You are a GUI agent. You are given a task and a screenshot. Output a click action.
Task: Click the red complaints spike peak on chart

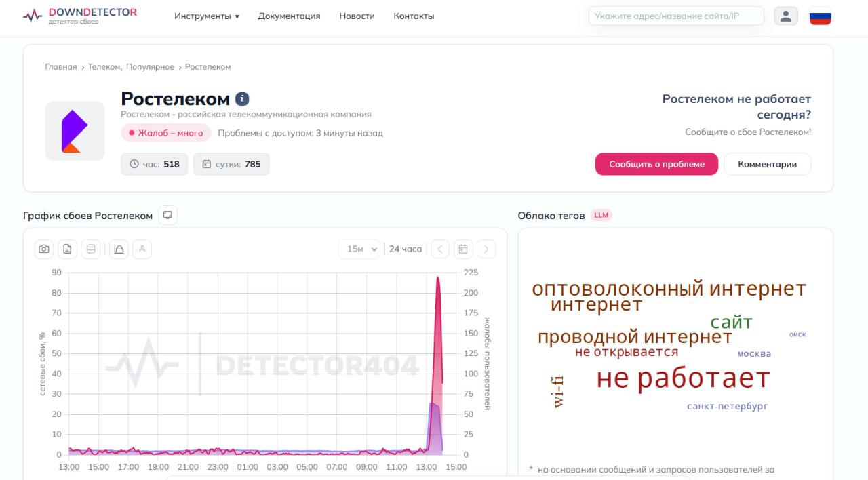(438, 277)
